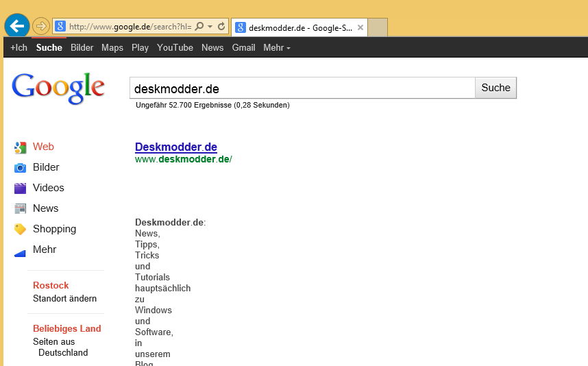Click the Ungefähr 52.700 Ergebnisse result count

(x=212, y=105)
